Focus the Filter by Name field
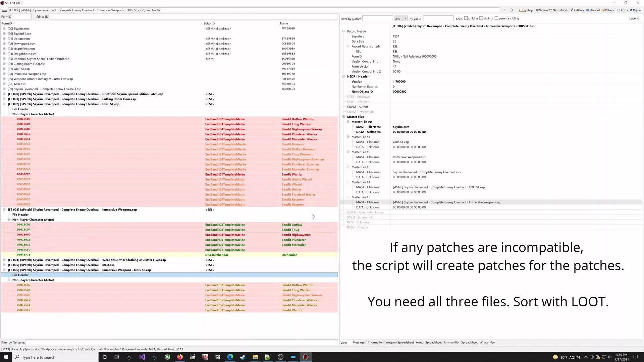This screenshot has height=362, width=644. coord(377,18)
